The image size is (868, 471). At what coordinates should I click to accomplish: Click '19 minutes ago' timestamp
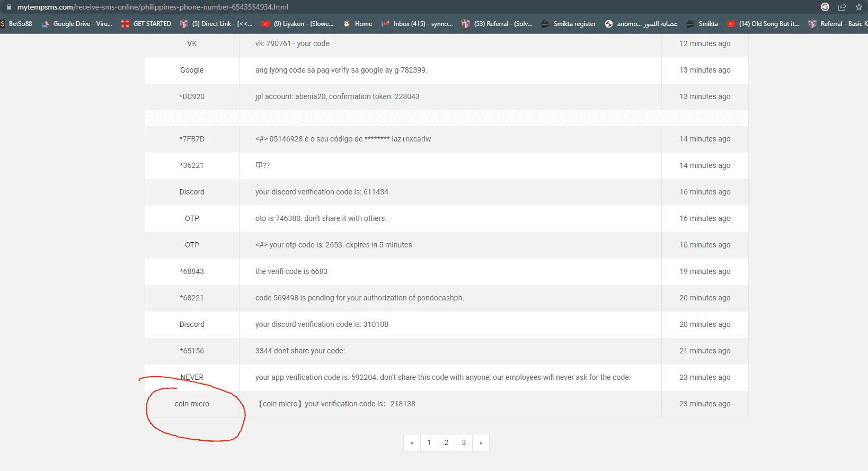pyautogui.click(x=705, y=271)
